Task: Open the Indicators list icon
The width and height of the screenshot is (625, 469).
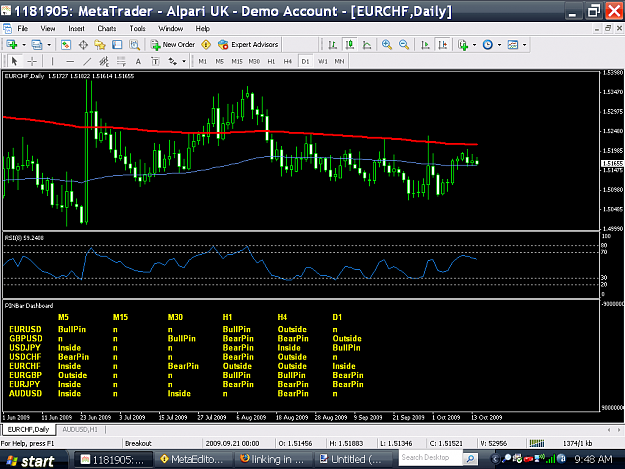Action: pyautogui.click(x=463, y=45)
